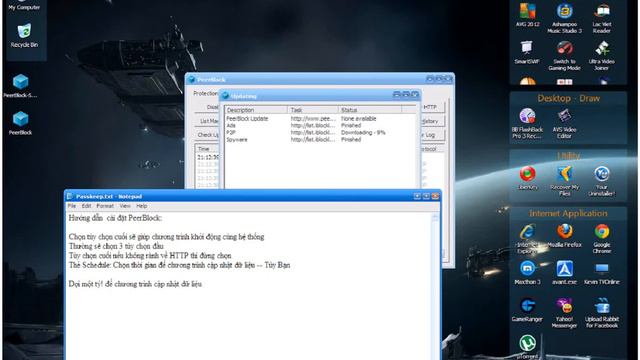Viewport: 640px width, 360px height.
Task: Click the 'Đợi một tý!' line in Notepad
Action: tap(135, 284)
